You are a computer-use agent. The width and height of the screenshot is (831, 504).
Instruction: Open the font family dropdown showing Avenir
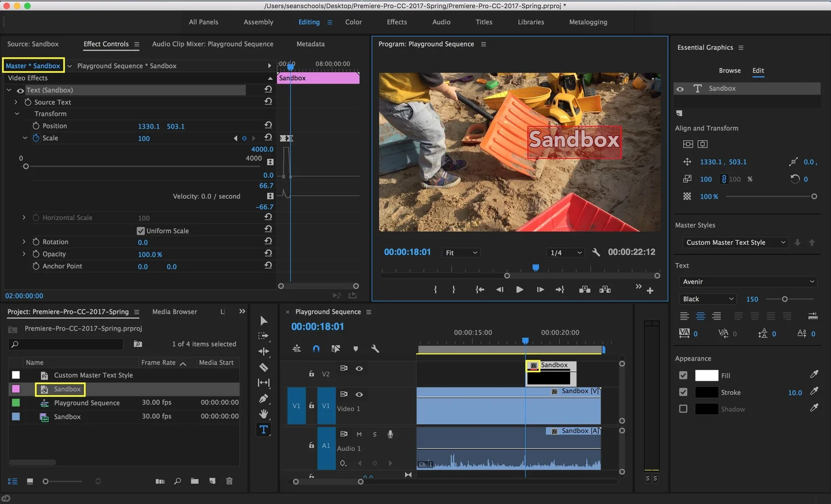tap(747, 282)
